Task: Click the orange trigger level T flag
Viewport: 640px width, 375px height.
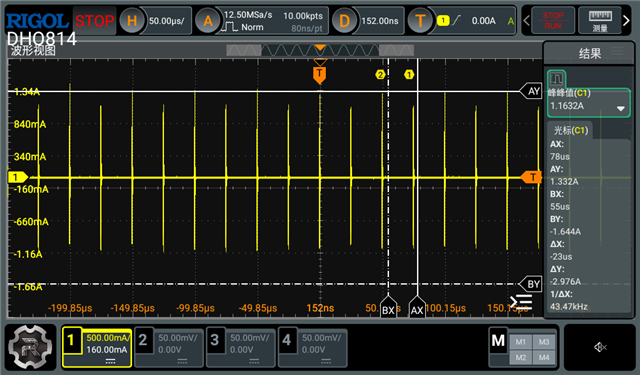Action: click(531, 177)
